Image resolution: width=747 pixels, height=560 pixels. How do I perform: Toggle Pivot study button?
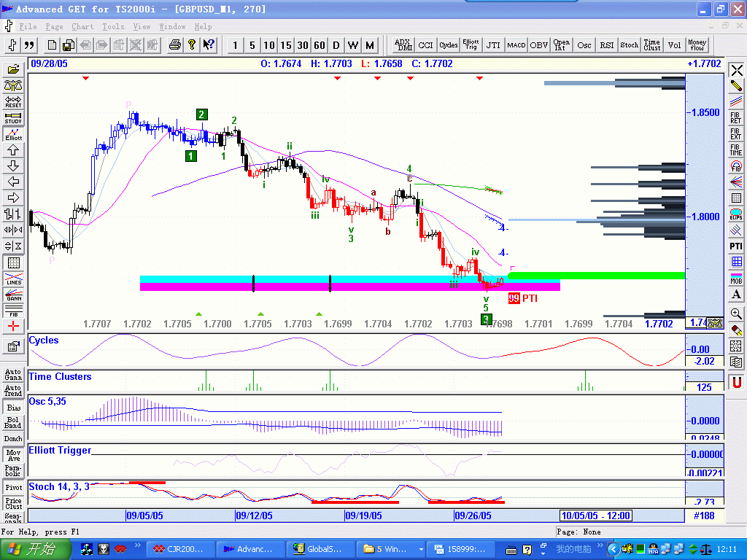(x=13, y=487)
